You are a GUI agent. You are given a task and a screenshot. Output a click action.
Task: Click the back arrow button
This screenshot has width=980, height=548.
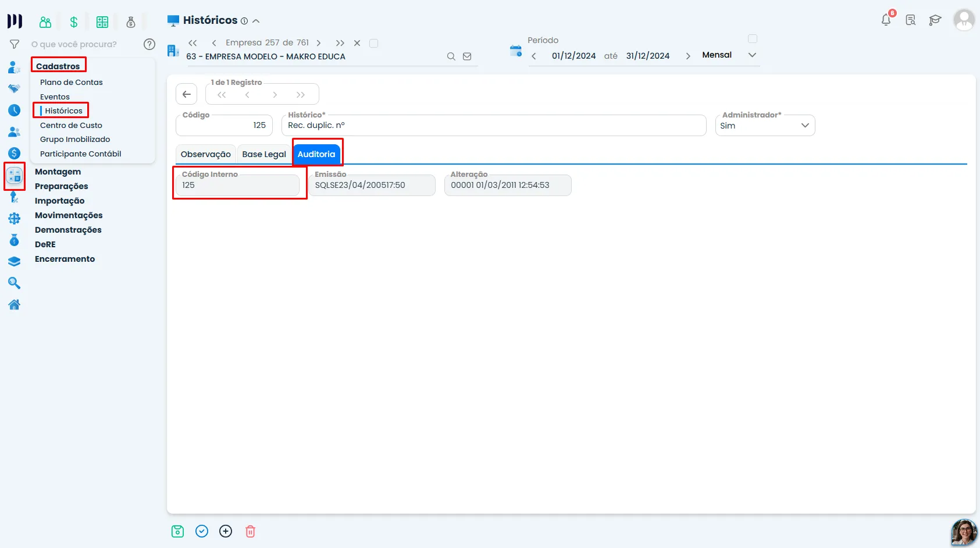tap(187, 94)
